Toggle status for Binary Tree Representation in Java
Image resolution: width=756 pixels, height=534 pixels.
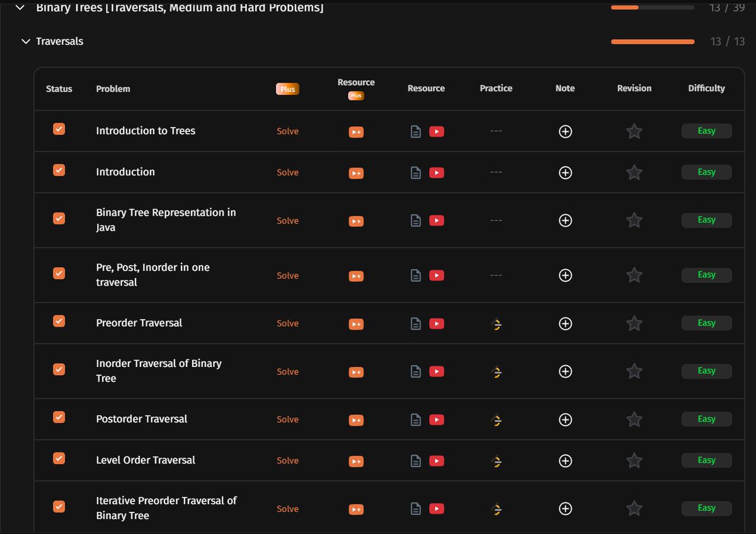tap(59, 218)
